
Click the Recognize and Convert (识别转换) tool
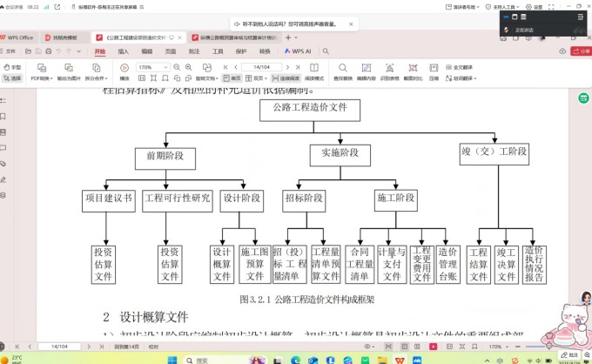click(x=389, y=73)
